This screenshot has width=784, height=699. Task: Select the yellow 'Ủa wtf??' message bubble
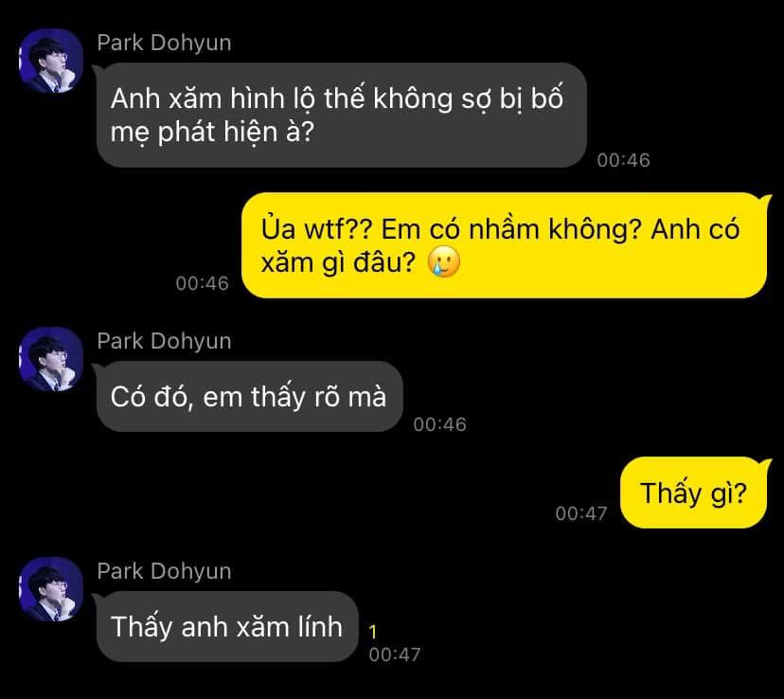504,245
